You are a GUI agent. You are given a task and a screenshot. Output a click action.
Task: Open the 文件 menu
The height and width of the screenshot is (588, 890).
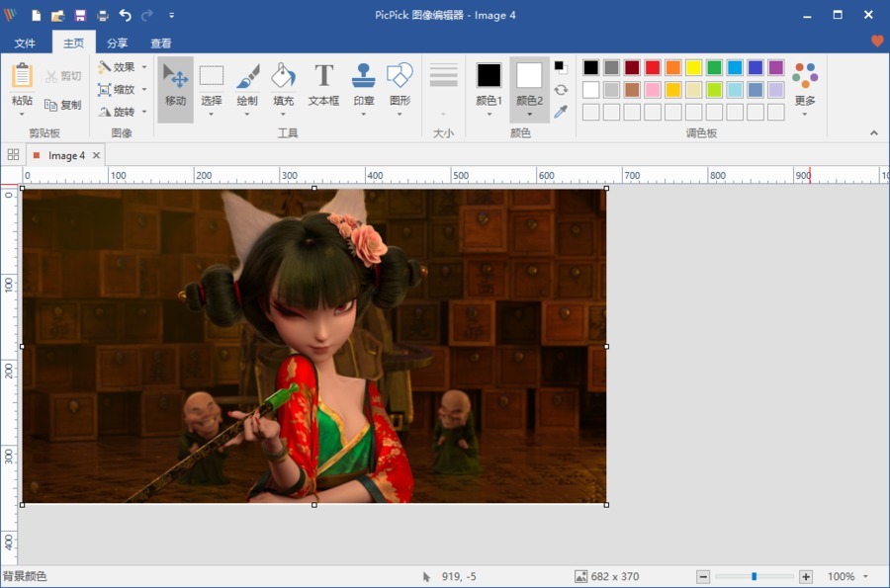point(25,43)
